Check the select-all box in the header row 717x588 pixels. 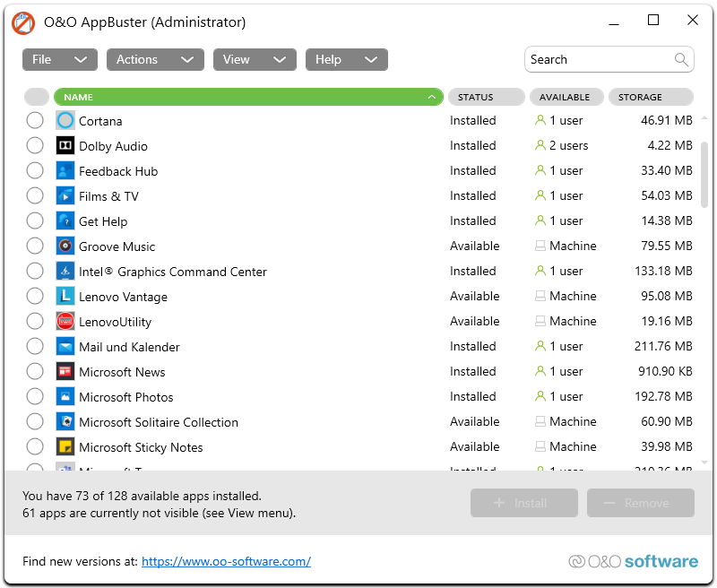tap(35, 97)
